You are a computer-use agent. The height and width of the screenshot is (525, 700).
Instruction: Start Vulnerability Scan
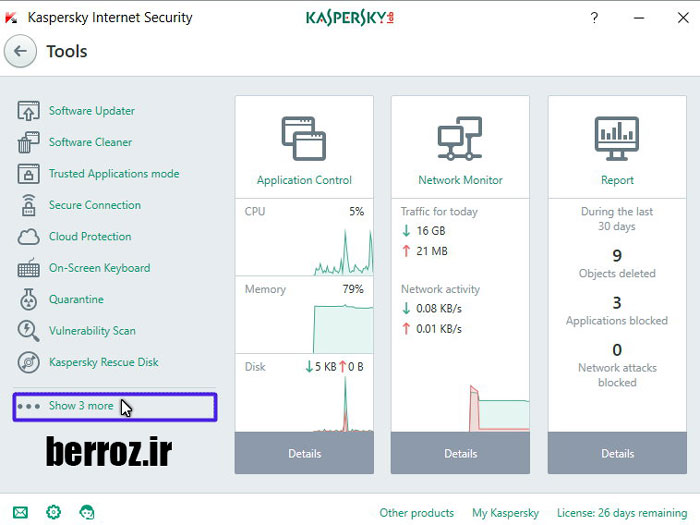92,331
